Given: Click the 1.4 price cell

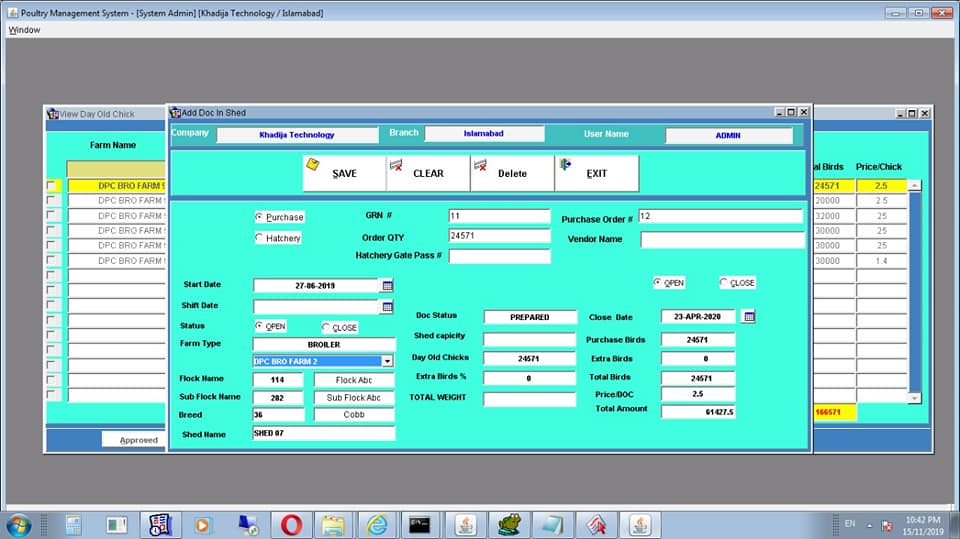Looking at the screenshot, I should (x=881, y=260).
